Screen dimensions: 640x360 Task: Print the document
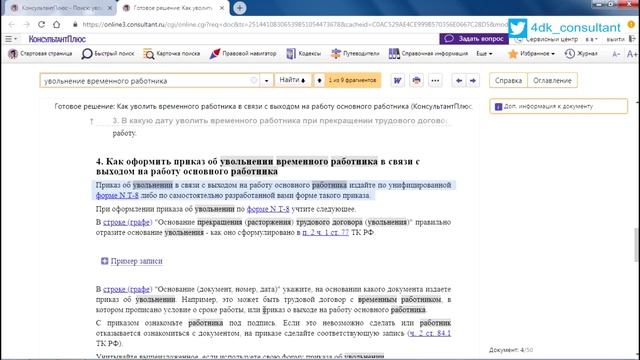tap(416, 80)
